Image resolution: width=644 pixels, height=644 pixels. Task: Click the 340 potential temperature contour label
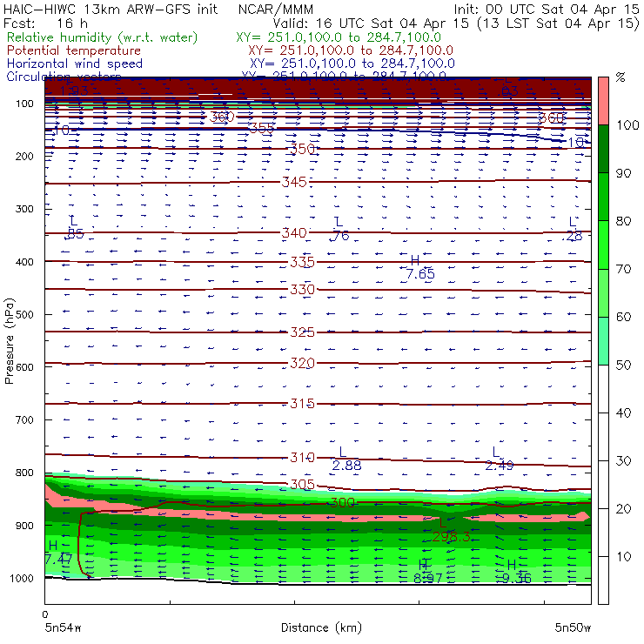tap(294, 233)
